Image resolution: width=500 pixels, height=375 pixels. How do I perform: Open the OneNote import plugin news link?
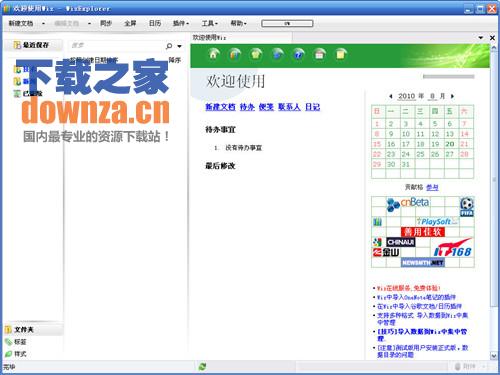(x=416, y=297)
